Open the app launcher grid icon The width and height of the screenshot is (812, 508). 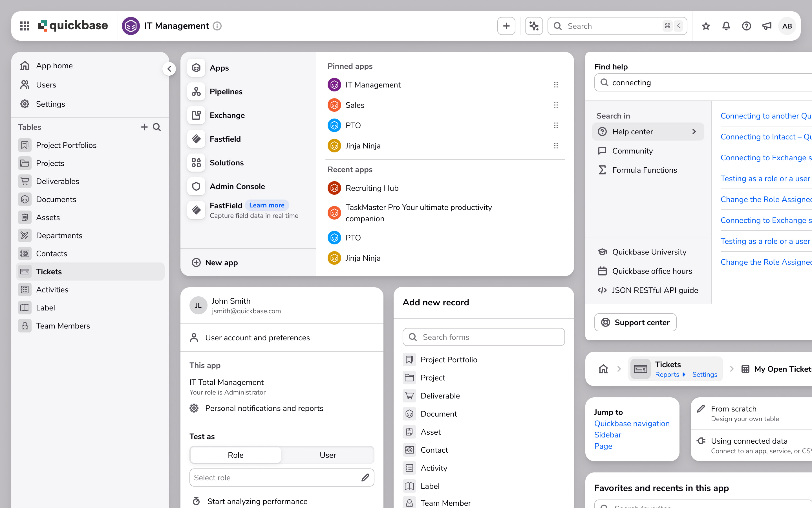(25, 26)
